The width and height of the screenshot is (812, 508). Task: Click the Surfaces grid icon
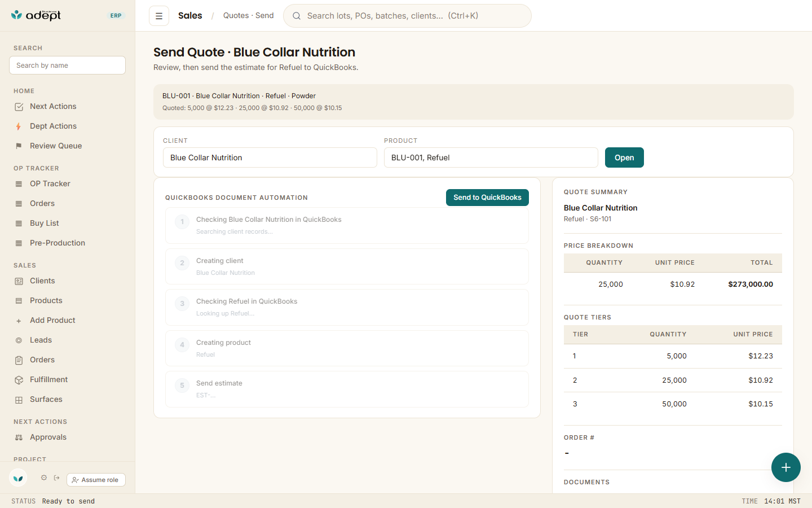pyautogui.click(x=19, y=400)
